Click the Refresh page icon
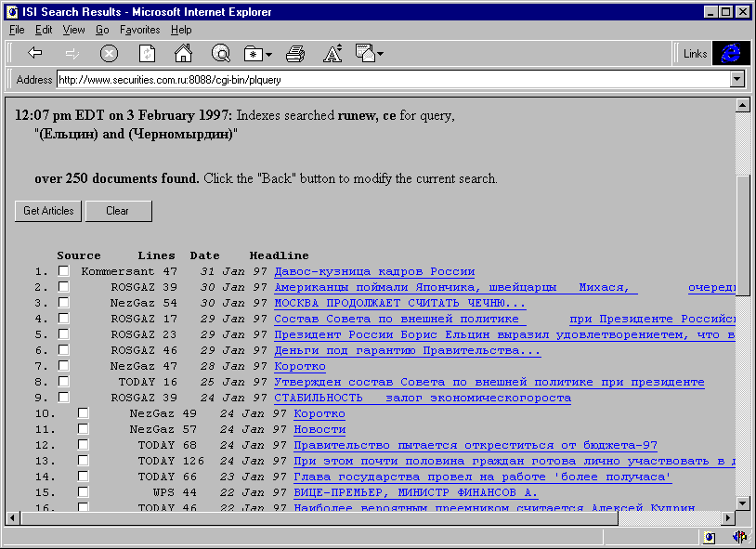 pos(147,54)
